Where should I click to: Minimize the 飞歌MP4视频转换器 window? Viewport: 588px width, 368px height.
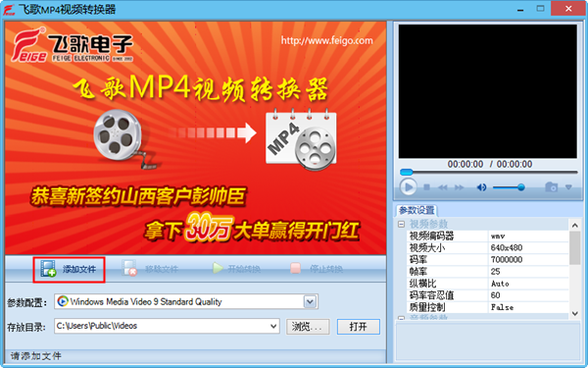[x=520, y=9]
